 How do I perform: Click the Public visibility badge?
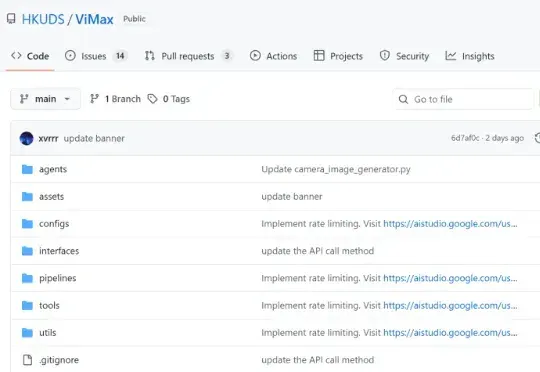(x=134, y=19)
